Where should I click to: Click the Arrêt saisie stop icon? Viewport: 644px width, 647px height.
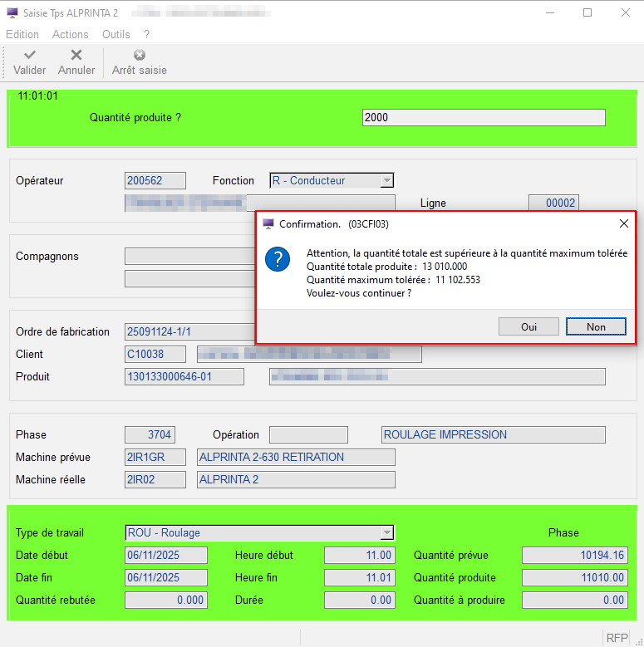(x=140, y=55)
